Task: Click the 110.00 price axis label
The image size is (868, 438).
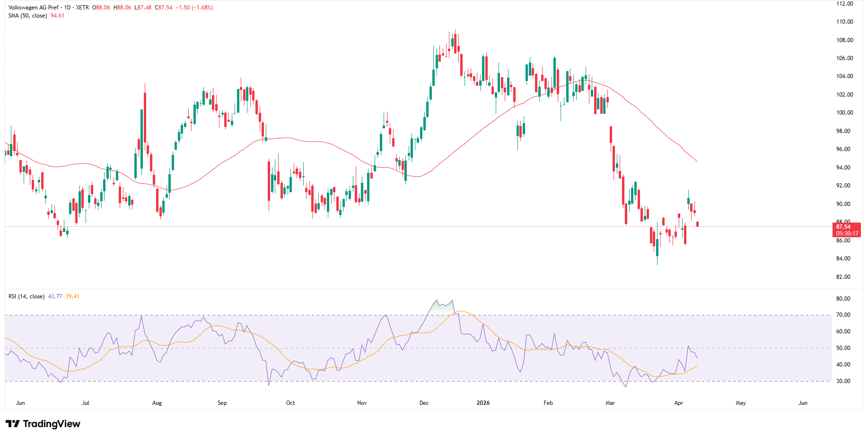Action: click(x=844, y=22)
